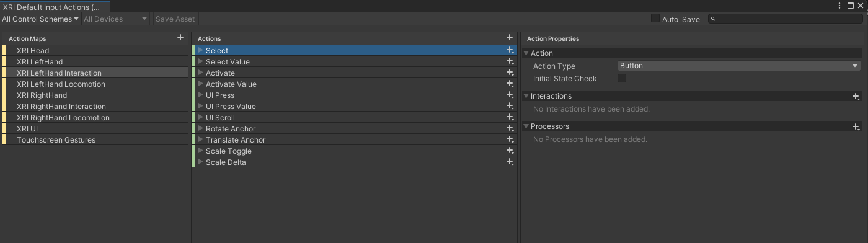Add binding to the Scale Delta action
Image resolution: width=868 pixels, height=243 pixels.
tap(510, 162)
